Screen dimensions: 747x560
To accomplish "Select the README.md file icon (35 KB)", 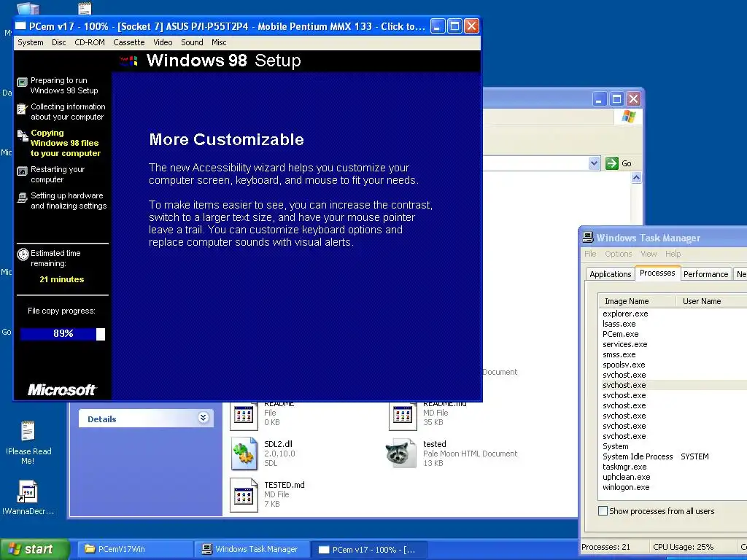I will point(403,416).
